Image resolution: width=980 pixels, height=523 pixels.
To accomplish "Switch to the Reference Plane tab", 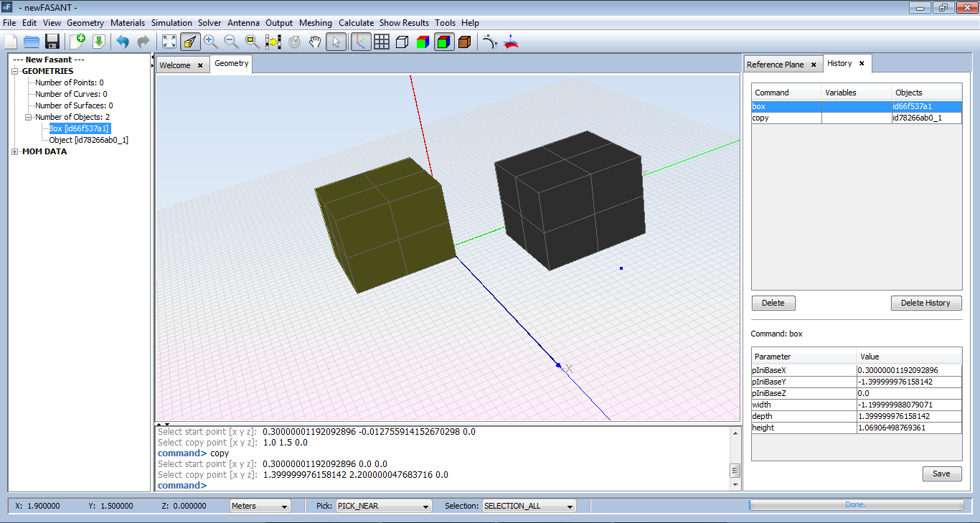I will (x=775, y=65).
